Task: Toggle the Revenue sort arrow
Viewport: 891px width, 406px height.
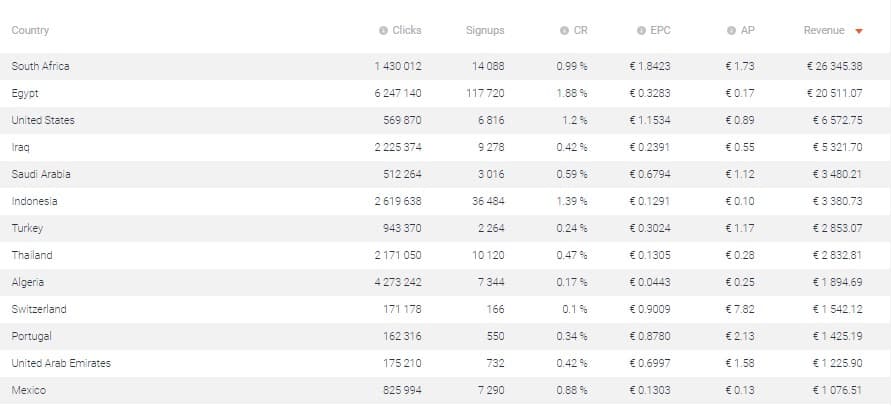Action: [x=859, y=31]
